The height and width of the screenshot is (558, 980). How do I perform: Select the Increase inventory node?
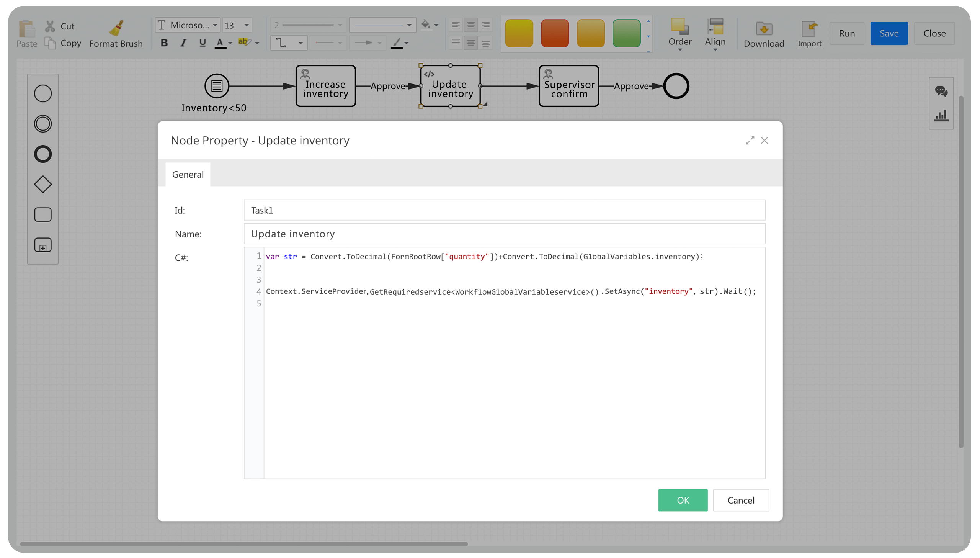(x=325, y=86)
